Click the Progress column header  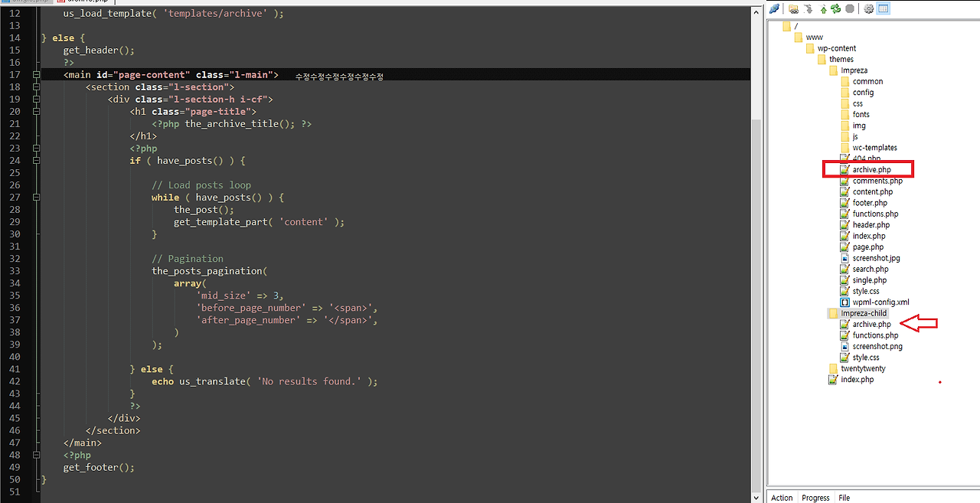(815, 498)
